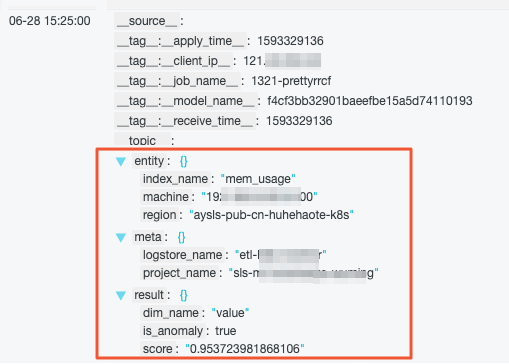
Task: Click the result braces icon
Action: coord(183,295)
